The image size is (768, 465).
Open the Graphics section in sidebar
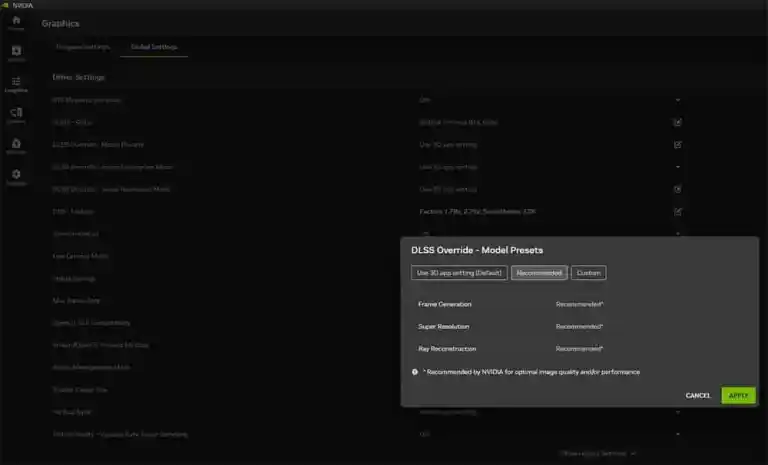(16, 84)
